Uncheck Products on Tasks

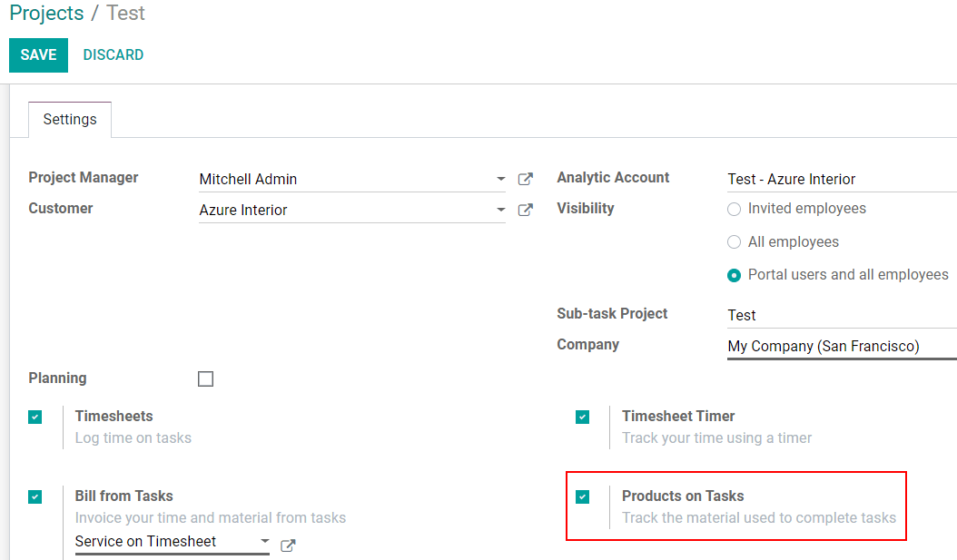582,497
